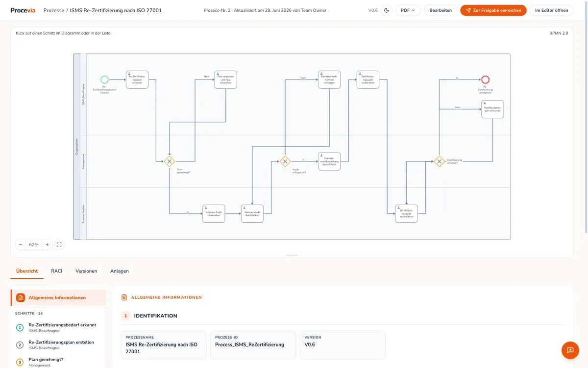The height and width of the screenshot is (368, 588).
Task: Click the document icon beside Allgemeine Informationen heading
Action: click(124, 297)
